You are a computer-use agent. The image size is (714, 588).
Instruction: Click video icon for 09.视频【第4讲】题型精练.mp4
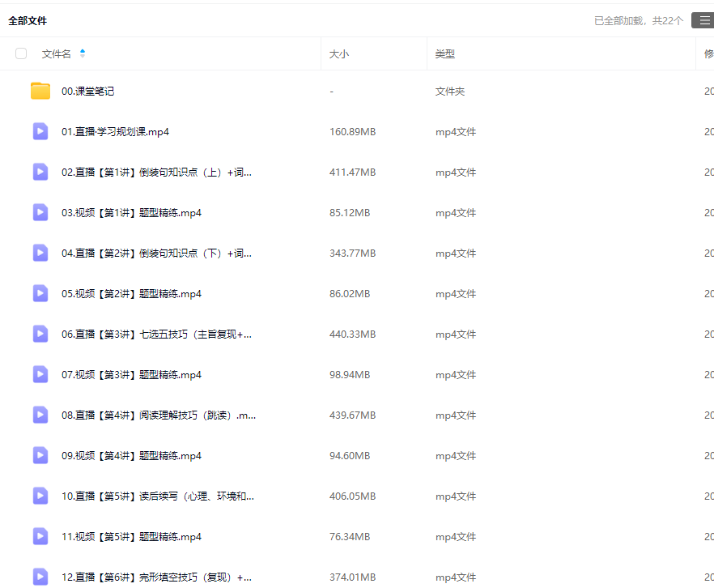point(40,455)
